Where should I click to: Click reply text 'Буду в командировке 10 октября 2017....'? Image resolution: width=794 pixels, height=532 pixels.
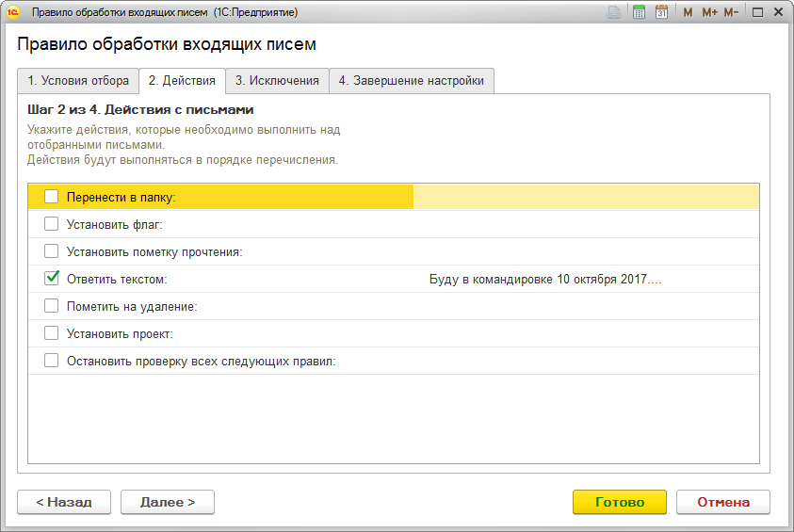tap(545, 280)
